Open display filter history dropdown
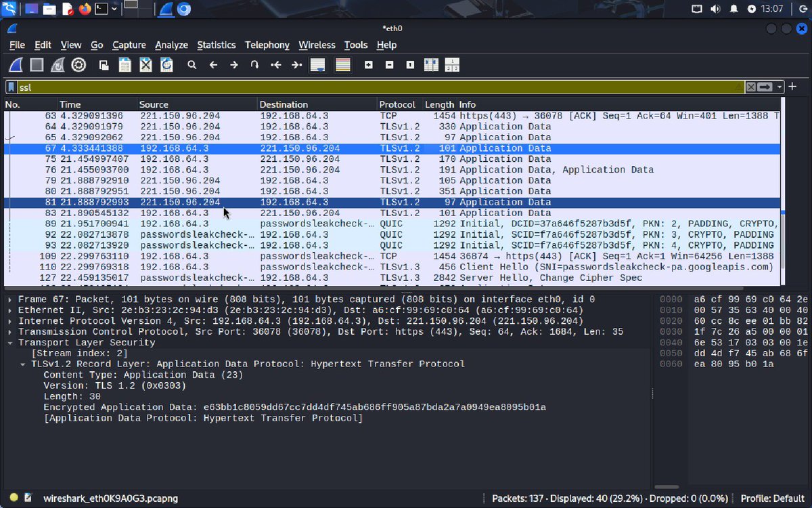Screen dimensions: 812x508 click(x=780, y=87)
